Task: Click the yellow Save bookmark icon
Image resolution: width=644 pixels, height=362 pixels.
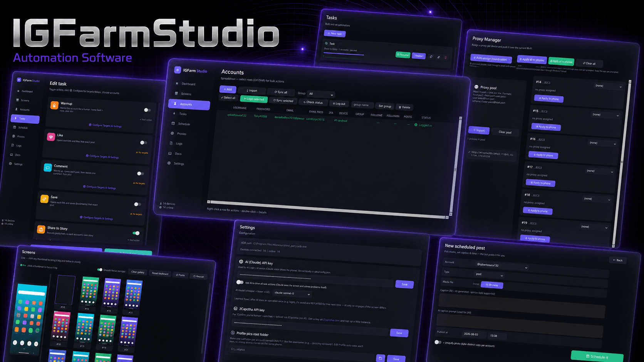Action: [44, 199]
